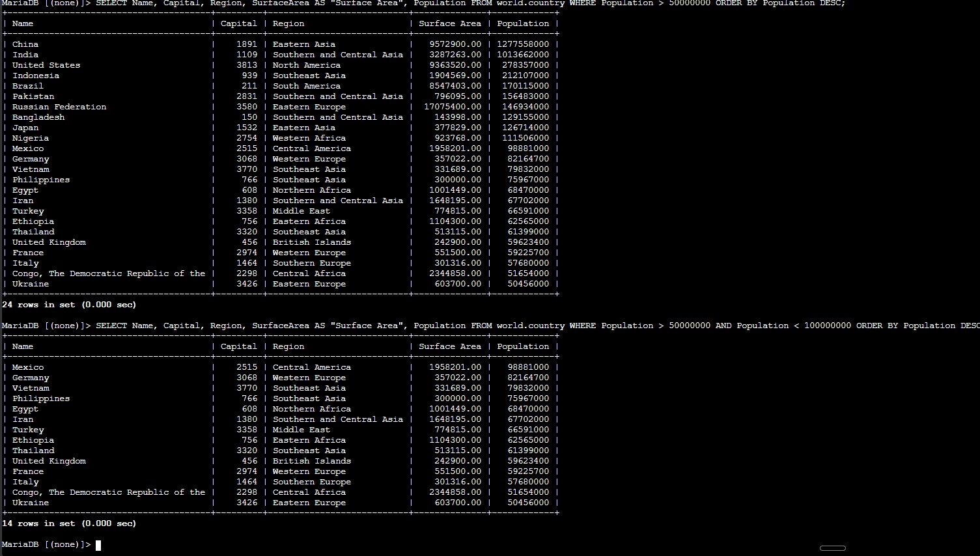Click the Japan surface area value

[459, 127]
